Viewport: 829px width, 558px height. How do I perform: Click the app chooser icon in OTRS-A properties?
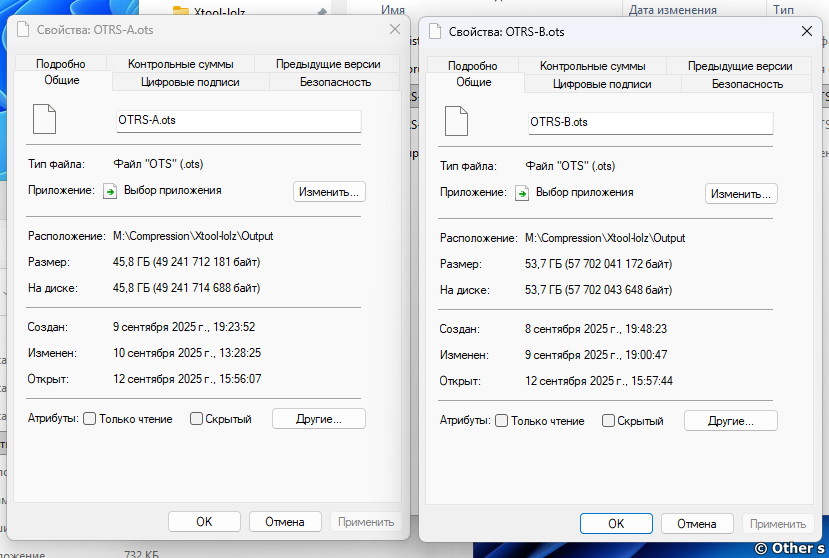111,191
